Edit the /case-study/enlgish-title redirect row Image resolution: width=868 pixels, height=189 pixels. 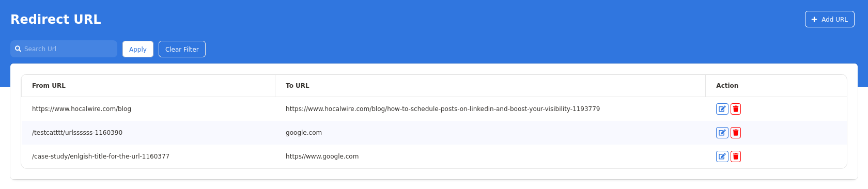[x=722, y=156]
